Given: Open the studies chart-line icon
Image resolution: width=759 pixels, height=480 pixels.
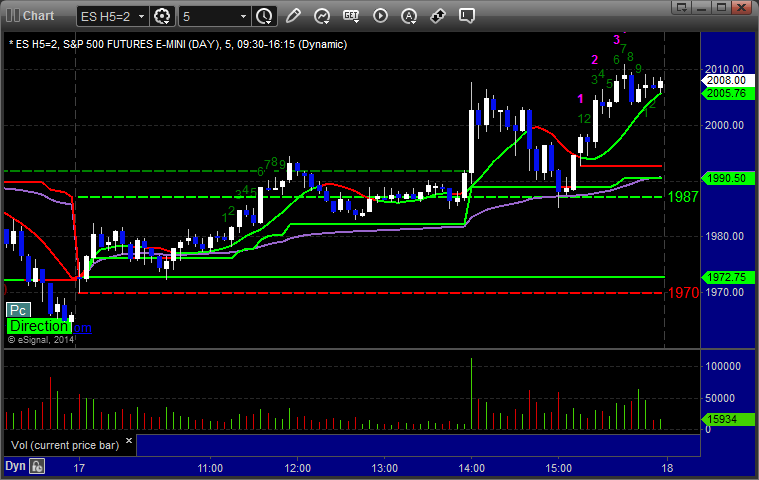Looking at the screenshot, I should click(x=323, y=16).
